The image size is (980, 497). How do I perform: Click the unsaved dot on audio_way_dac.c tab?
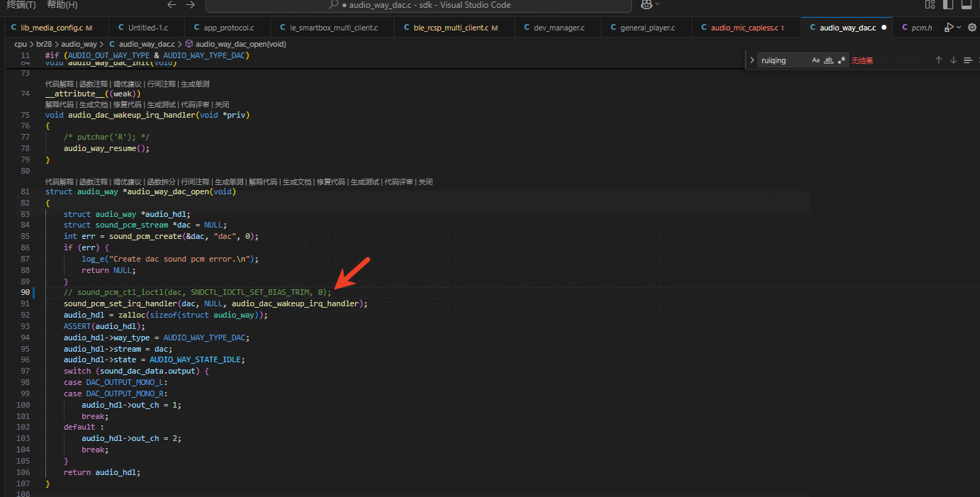tap(884, 28)
